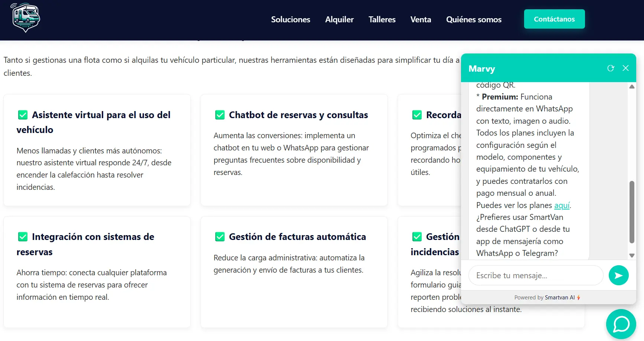The image size is (644, 341).
Task: Click the checkmark icon beside Gestión incidencias
Action: pyautogui.click(x=417, y=237)
